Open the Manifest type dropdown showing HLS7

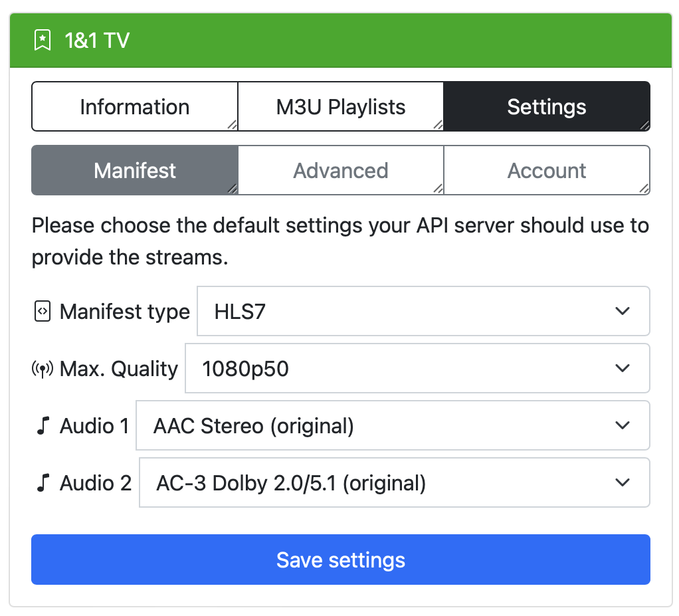[423, 311]
